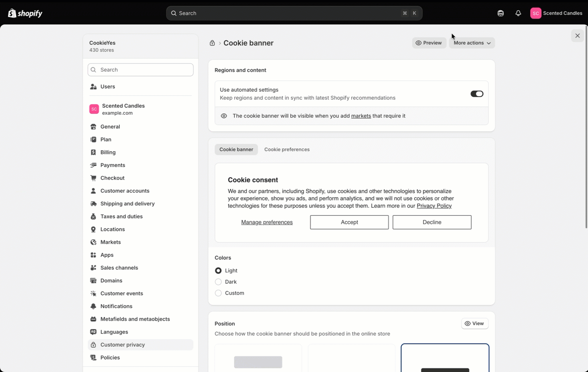Open Notifications settings in sidebar
The image size is (588, 372).
[140, 306]
